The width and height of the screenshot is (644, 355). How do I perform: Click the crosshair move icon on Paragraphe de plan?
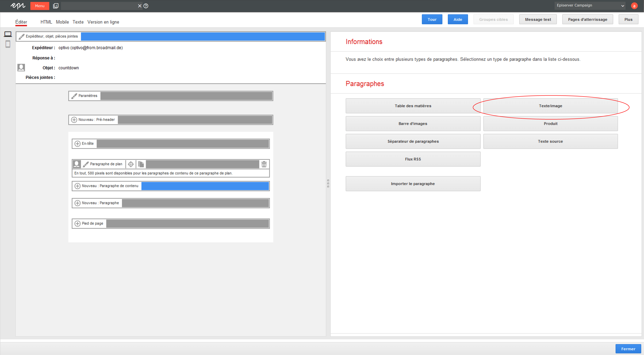point(131,164)
